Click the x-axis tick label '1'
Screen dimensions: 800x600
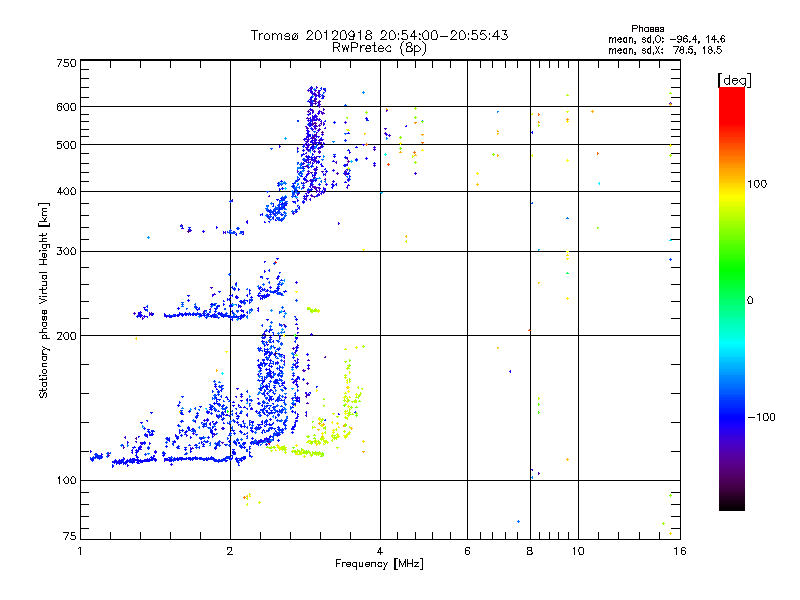[x=80, y=551]
